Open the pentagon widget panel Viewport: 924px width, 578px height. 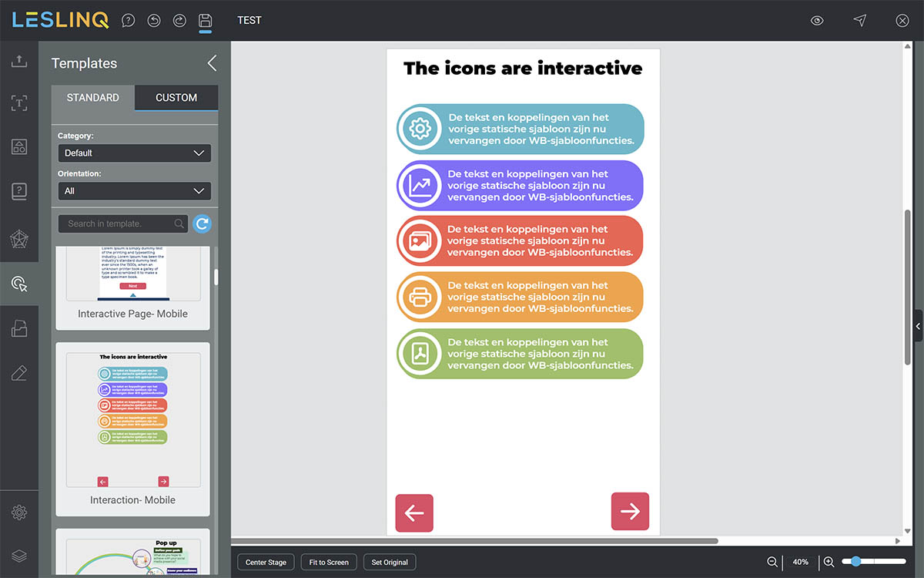click(x=19, y=239)
